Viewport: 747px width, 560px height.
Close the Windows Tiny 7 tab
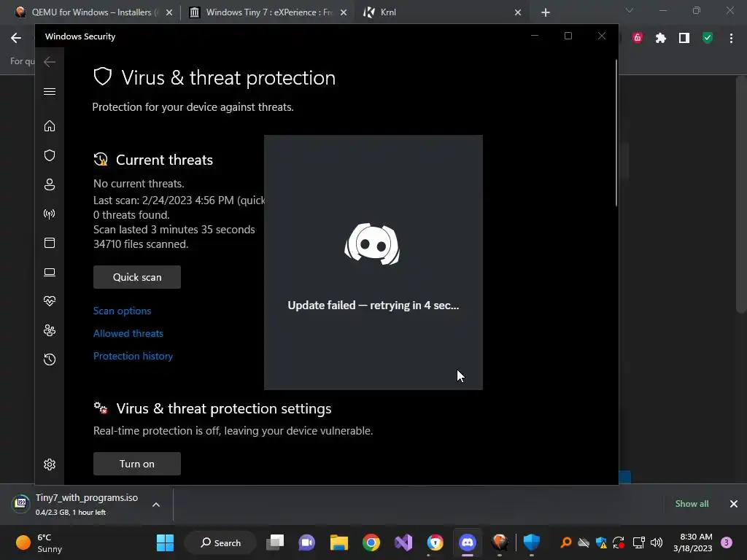click(x=344, y=13)
